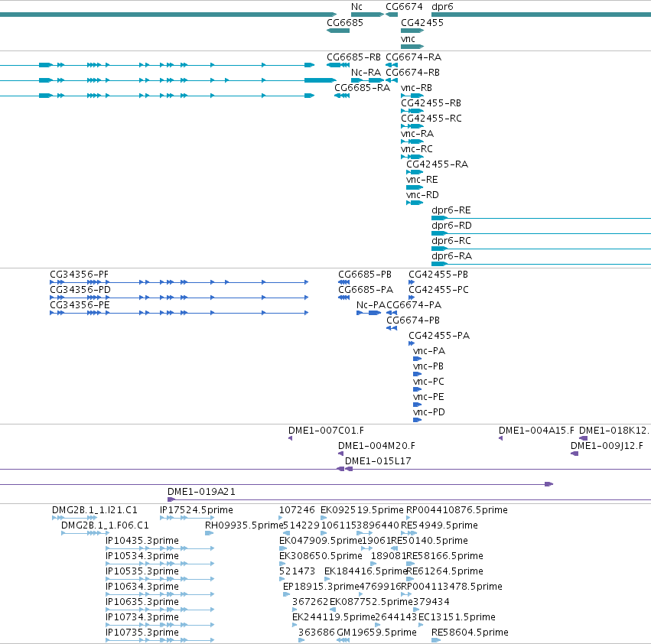Open the CG6674 gene label

pyautogui.click(x=404, y=7)
